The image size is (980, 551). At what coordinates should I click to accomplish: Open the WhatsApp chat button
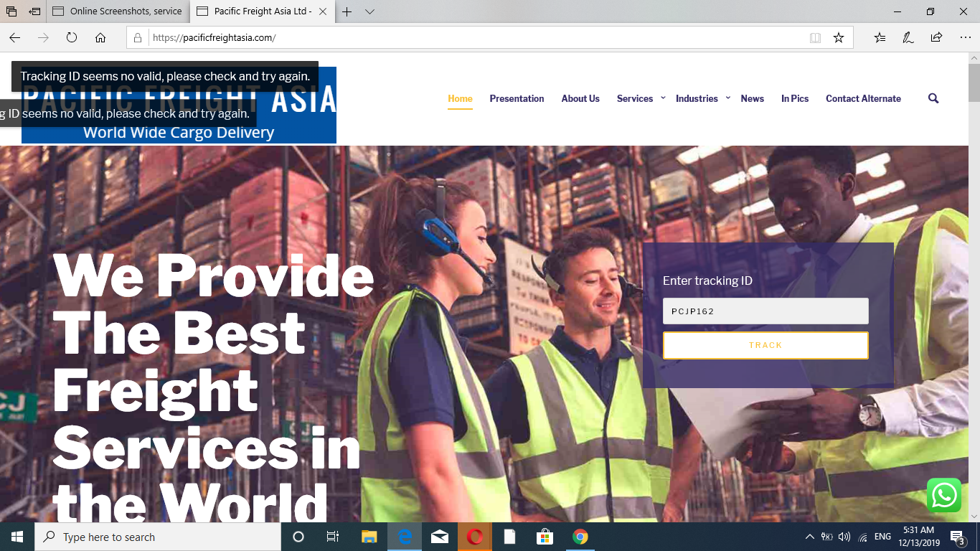coord(943,495)
